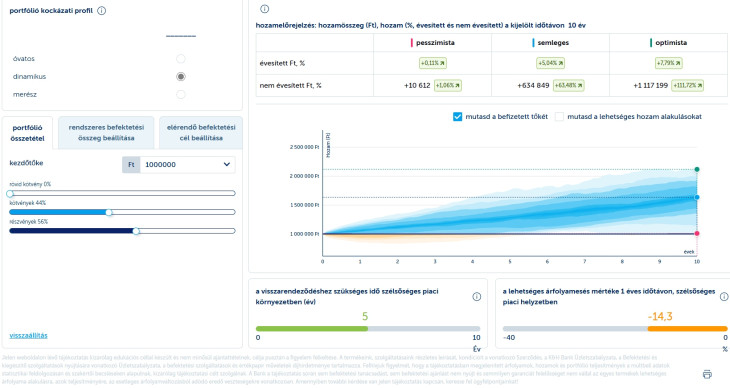Screen dimensions: 730x388
Task: Open elérendő befektetési cél beállítása tab
Action: pyautogui.click(x=201, y=133)
